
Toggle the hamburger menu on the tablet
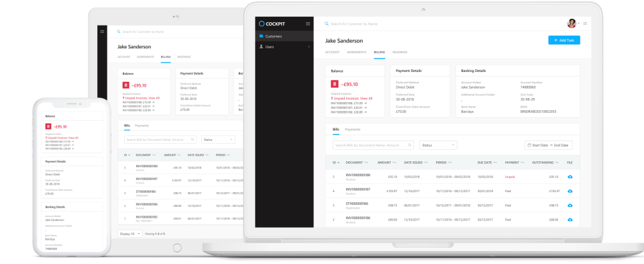pos(102,32)
